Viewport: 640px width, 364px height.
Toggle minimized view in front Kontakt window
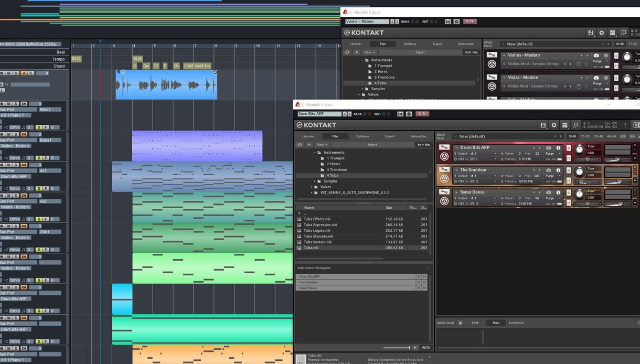[x=575, y=125]
